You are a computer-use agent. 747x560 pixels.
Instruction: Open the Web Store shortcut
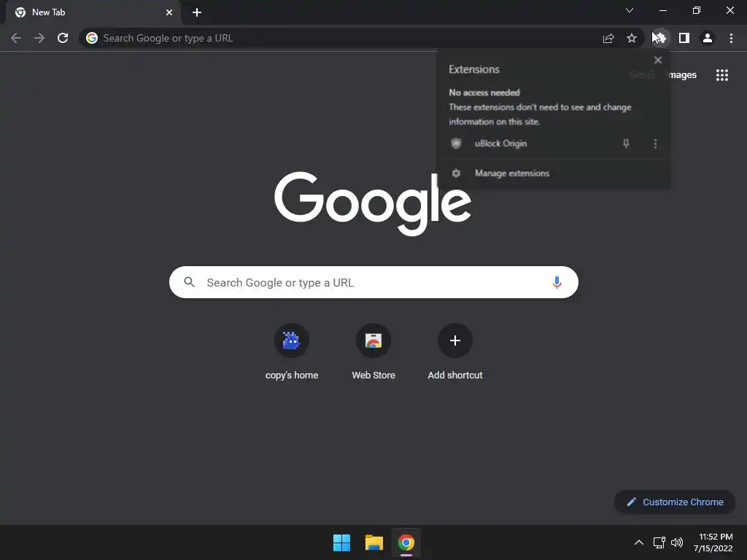click(373, 352)
